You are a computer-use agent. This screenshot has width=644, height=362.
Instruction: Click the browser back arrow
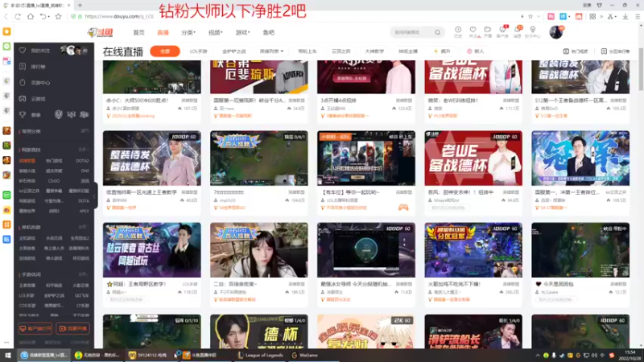(6, 16)
